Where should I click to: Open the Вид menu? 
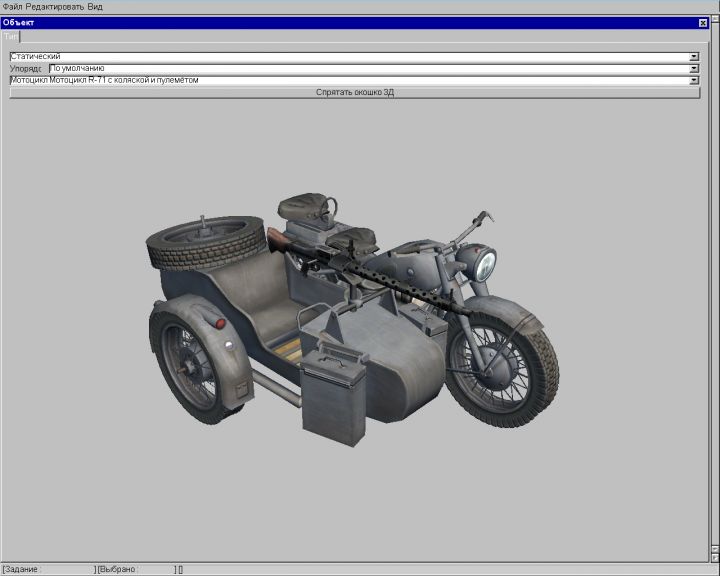coord(95,6)
